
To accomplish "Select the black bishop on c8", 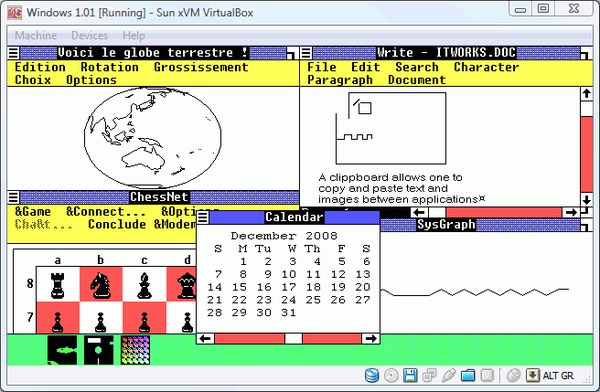I will click(x=144, y=285).
